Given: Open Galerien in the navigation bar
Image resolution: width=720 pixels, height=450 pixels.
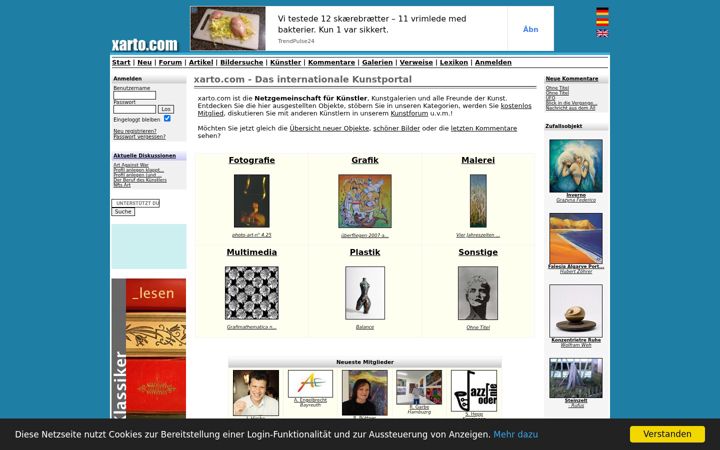Looking at the screenshot, I should pos(377,62).
